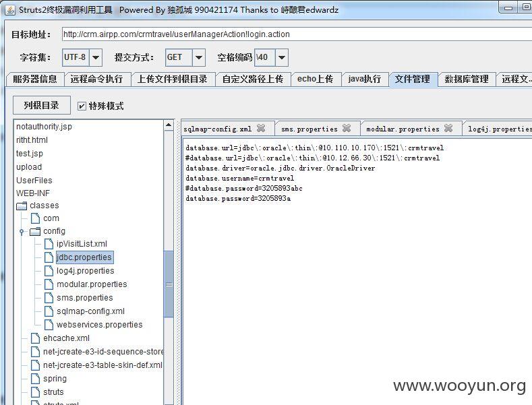Switch to echo上传 tab
532x405 pixels.
pyautogui.click(x=315, y=80)
